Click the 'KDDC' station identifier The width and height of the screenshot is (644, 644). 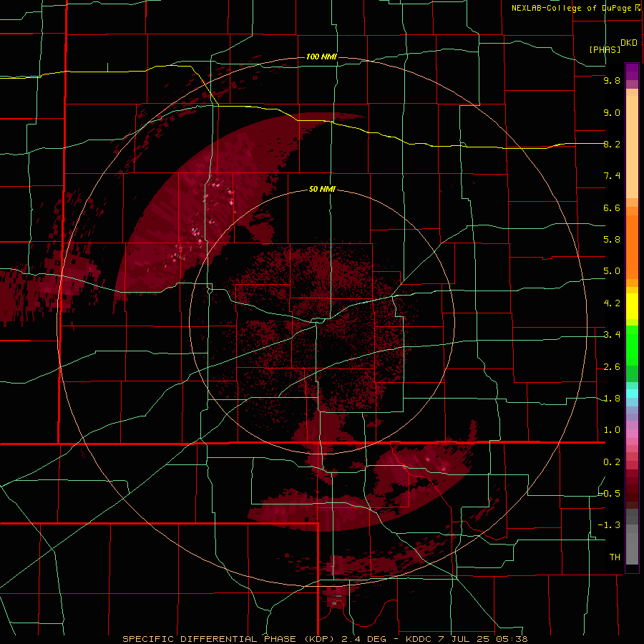418,639
